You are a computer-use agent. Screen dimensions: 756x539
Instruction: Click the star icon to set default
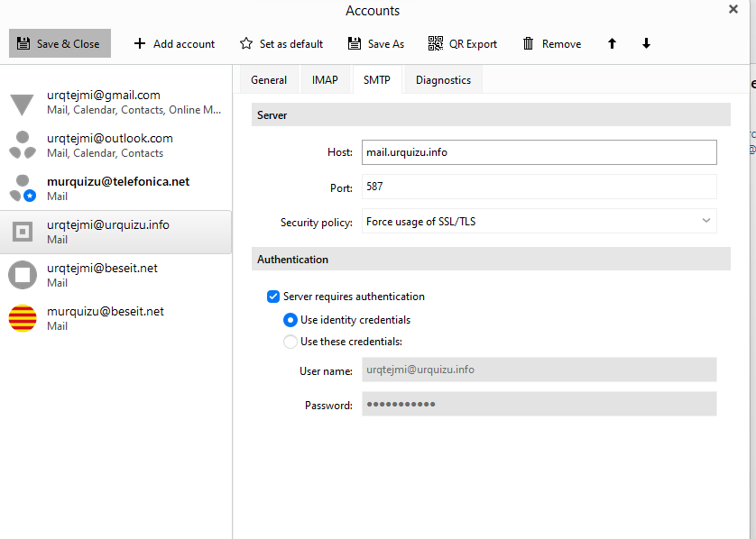tap(246, 43)
